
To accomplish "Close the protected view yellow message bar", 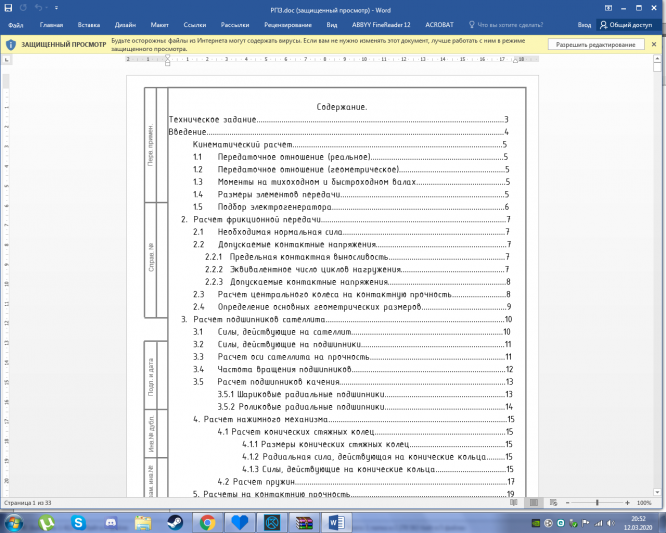I will (654, 44).
